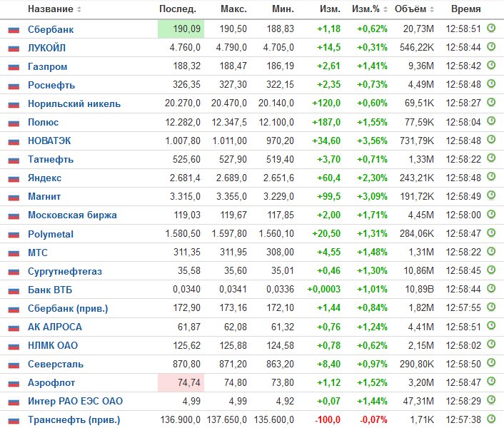The width and height of the screenshot is (504, 428).
Task: Click the clock icon in the Аэрофлот row
Action: (x=491, y=381)
